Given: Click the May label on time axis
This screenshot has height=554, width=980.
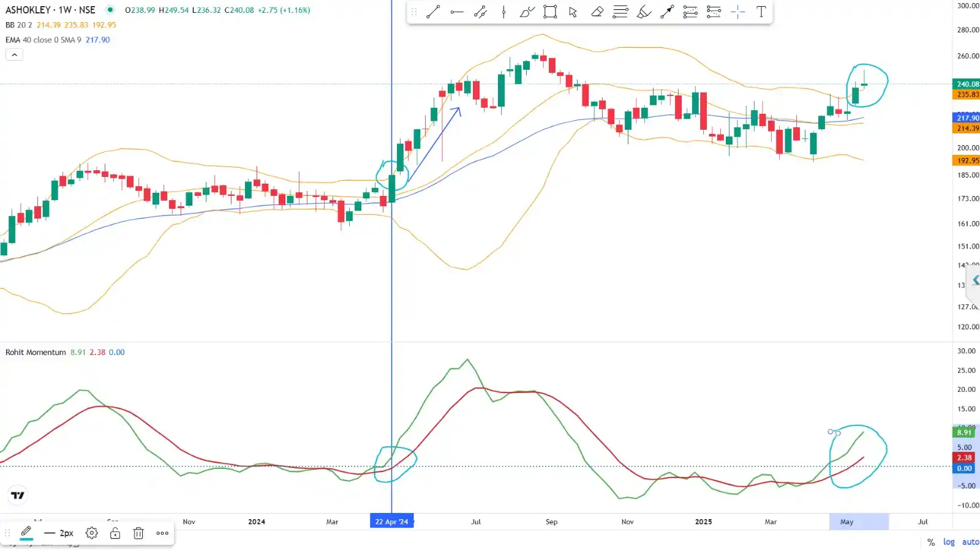Looking at the screenshot, I should pos(846,522).
